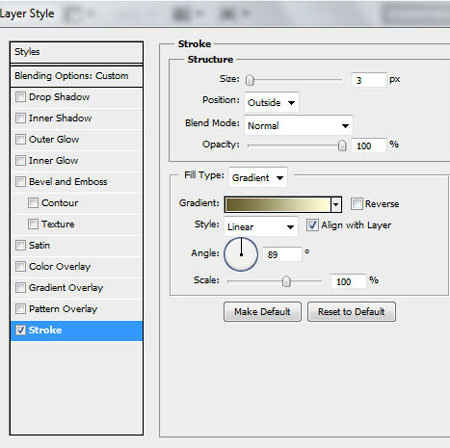Open Gradient Overlay settings
The height and width of the screenshot is (448, 450).
pyautogui.click(x=66, y=288)
